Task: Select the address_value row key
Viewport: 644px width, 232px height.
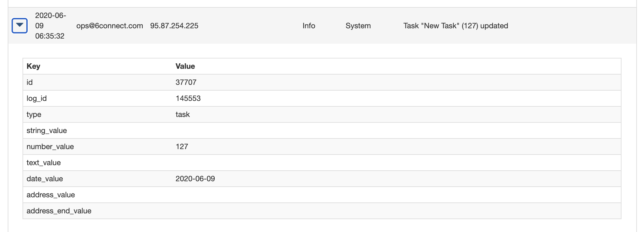Action: click(x=51, y=195)
